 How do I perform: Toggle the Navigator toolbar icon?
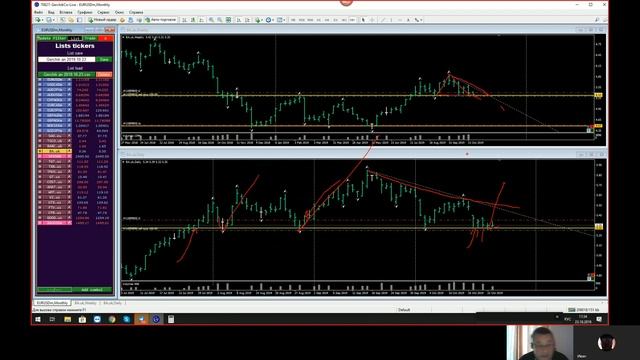click(x=79, y=20)
